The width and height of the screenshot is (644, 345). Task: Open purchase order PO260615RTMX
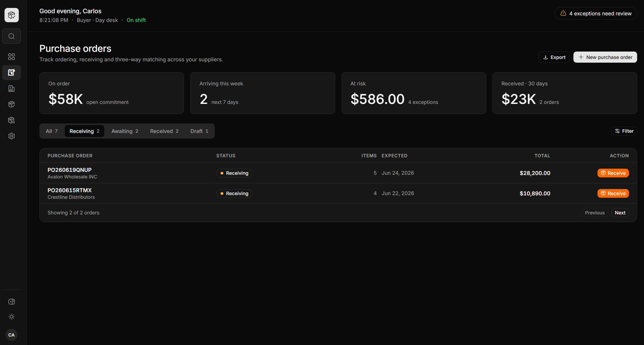(70, 190)
